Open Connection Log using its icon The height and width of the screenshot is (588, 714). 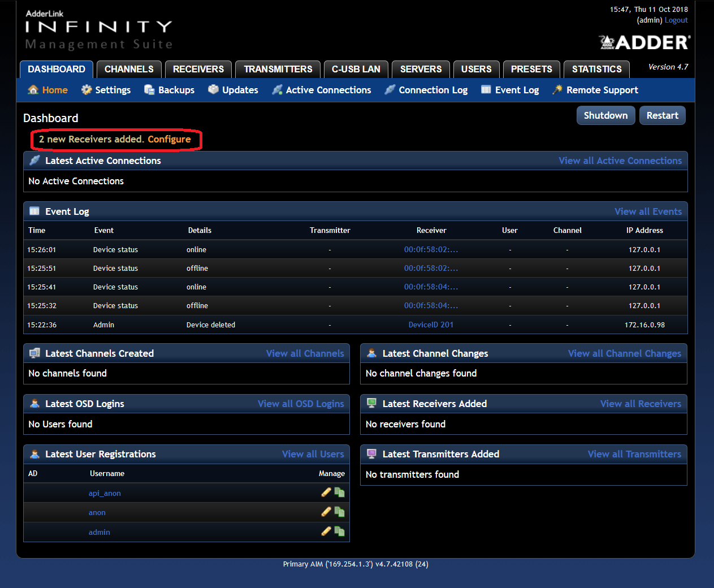[390, 90]
